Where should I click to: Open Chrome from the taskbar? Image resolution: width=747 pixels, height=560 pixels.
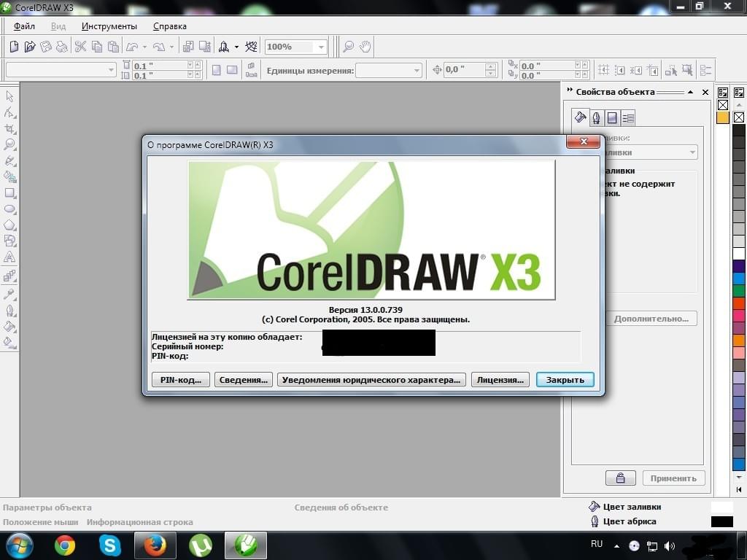pyautogui.click(x=65, y=545)
